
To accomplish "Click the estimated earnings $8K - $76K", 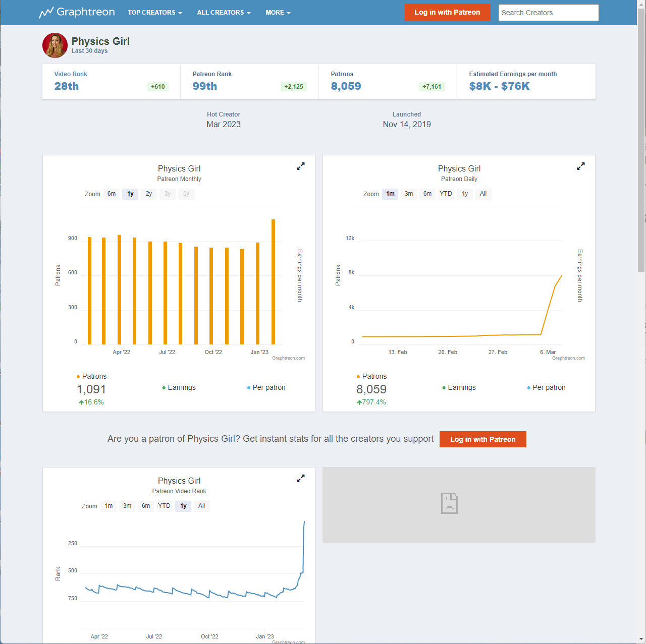I will point(500,86).
